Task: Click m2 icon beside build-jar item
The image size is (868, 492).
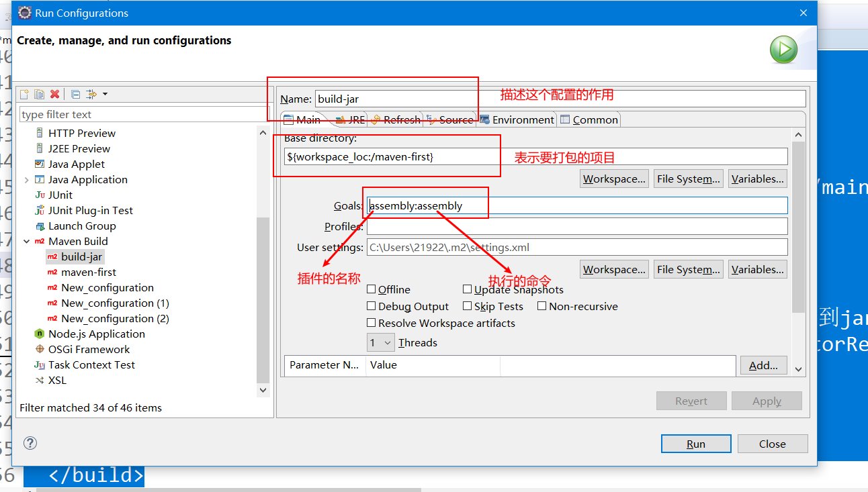Action: coord(52,256)
